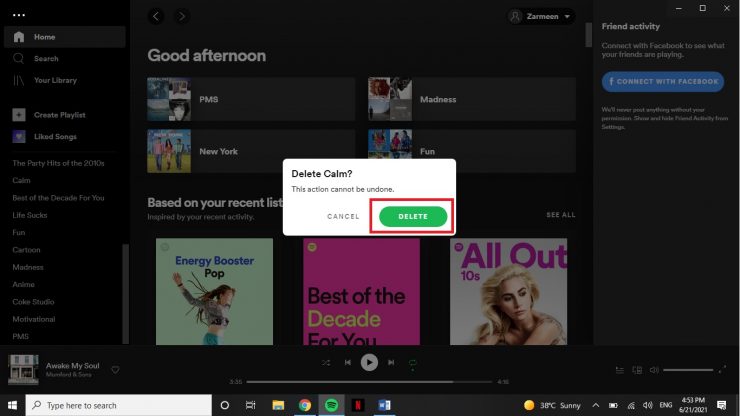Enter full screen with expand icon
Screen dimensions: 740x416
(x=722, y=370)
